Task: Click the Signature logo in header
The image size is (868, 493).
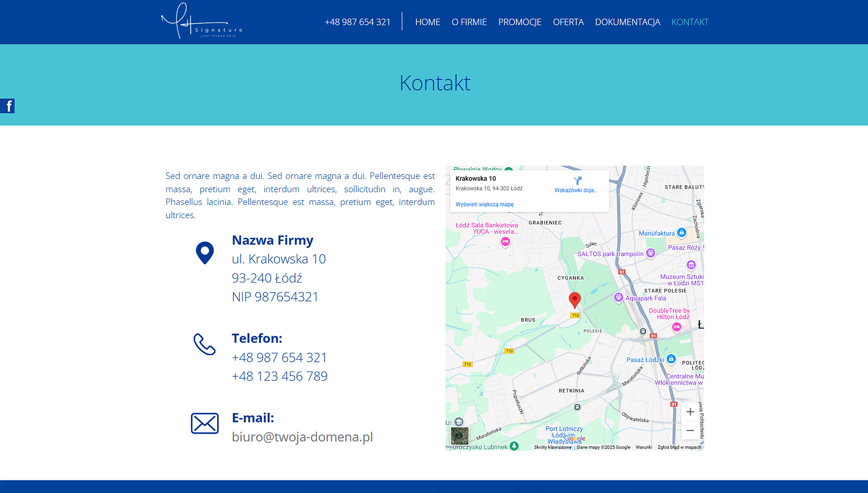Action: (201, 22)
